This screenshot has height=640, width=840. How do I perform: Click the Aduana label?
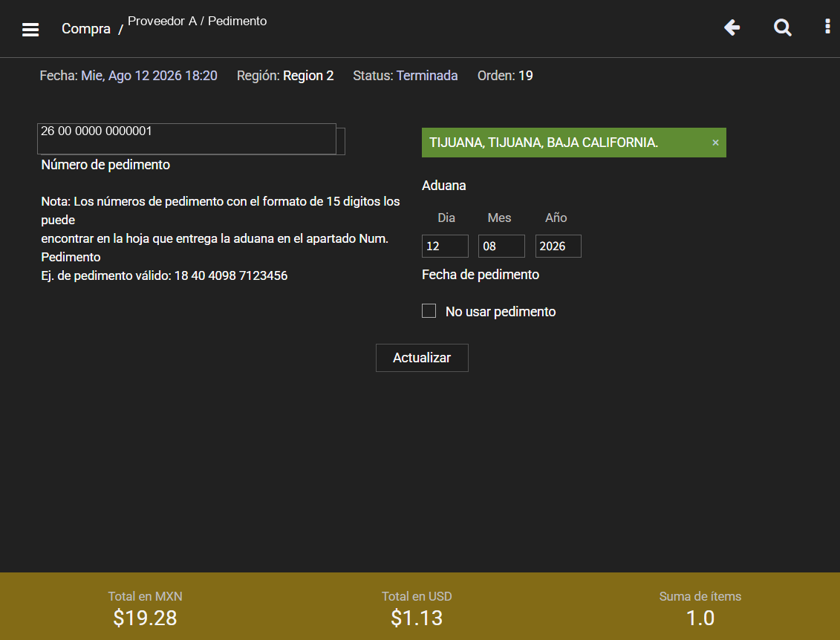click(443, 186)
